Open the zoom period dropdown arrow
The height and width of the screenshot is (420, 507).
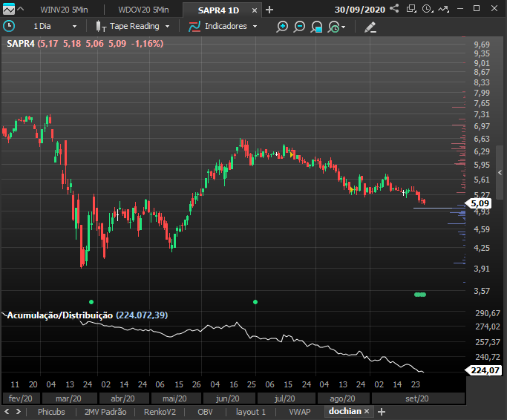pos(344,27)
